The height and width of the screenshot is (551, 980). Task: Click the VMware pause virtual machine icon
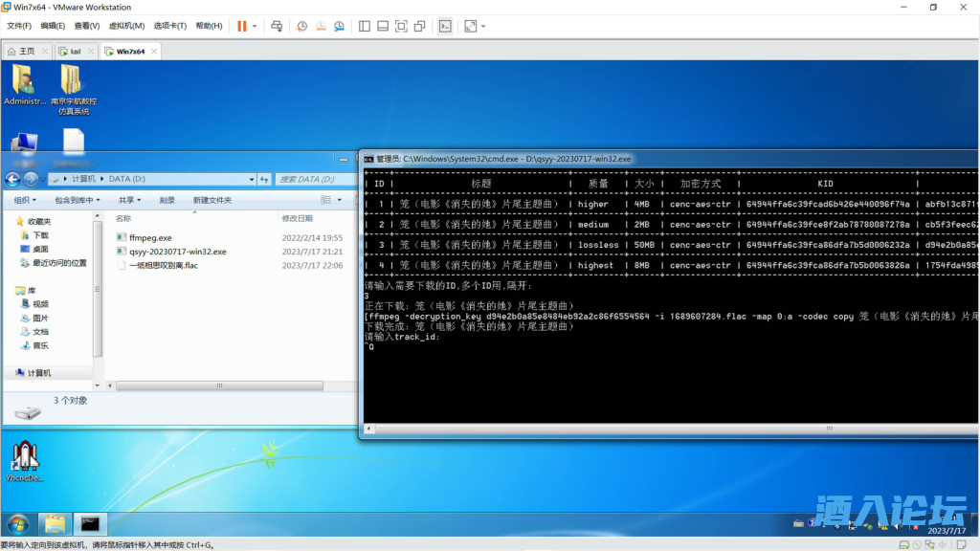coord(241,26)
